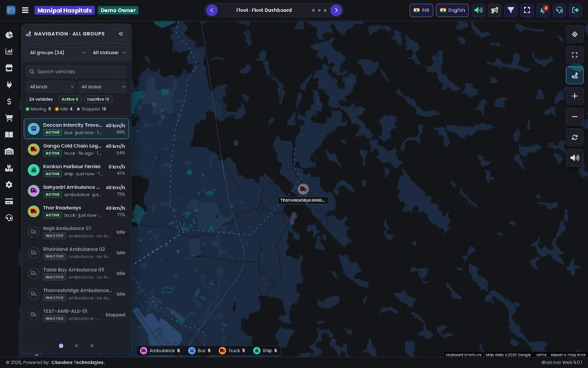Toggle Ambulance 8 legend filter

click(160, 351)
